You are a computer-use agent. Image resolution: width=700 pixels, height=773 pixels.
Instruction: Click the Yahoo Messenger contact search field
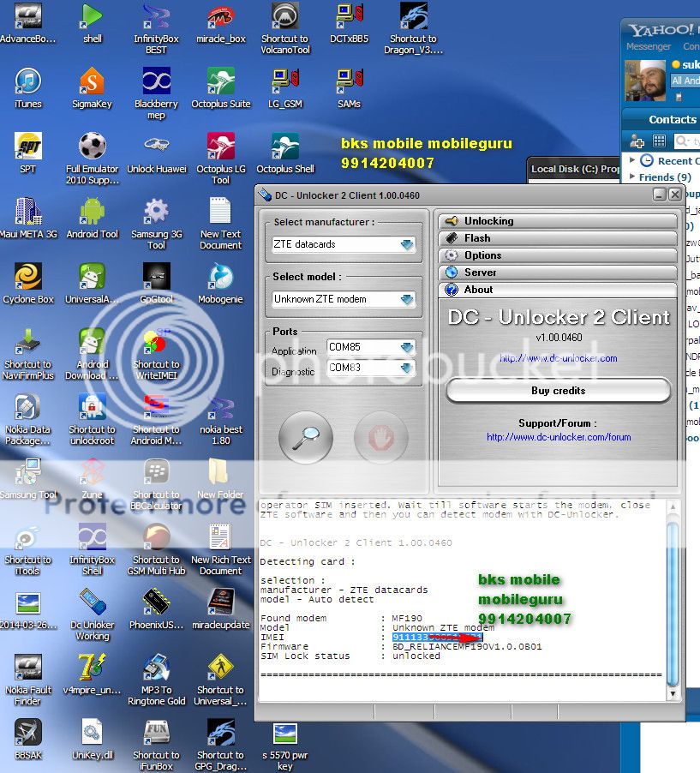pos(686,141)
